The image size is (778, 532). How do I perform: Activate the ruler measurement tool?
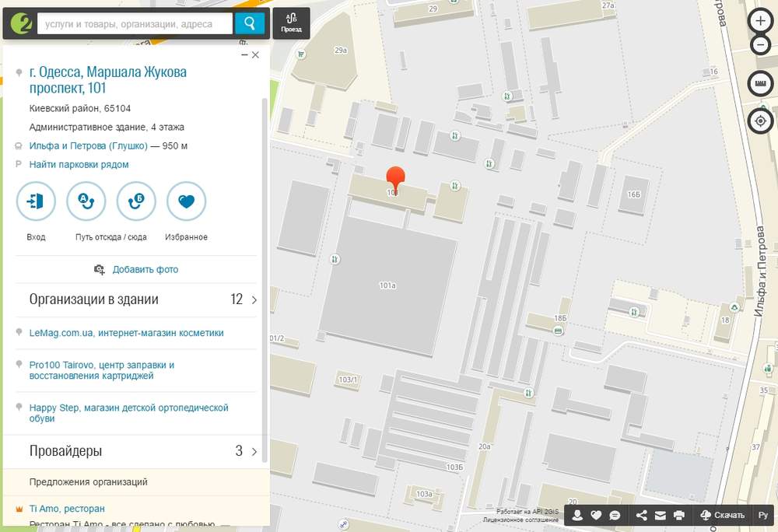tap(760, 83)
